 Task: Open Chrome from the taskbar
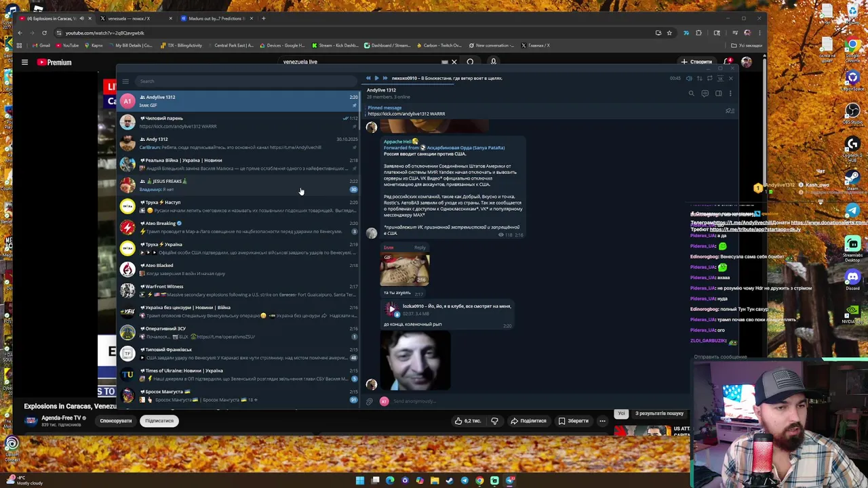479,481
